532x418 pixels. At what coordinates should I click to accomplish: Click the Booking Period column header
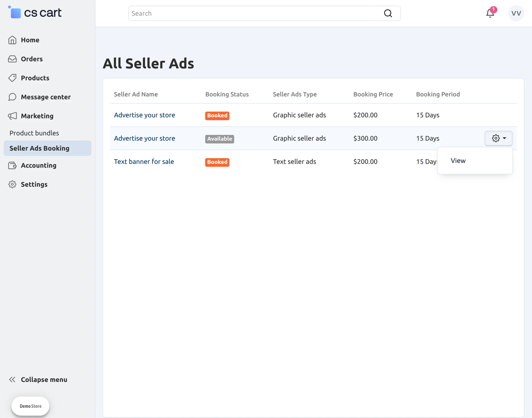click(x=438, y=94)
